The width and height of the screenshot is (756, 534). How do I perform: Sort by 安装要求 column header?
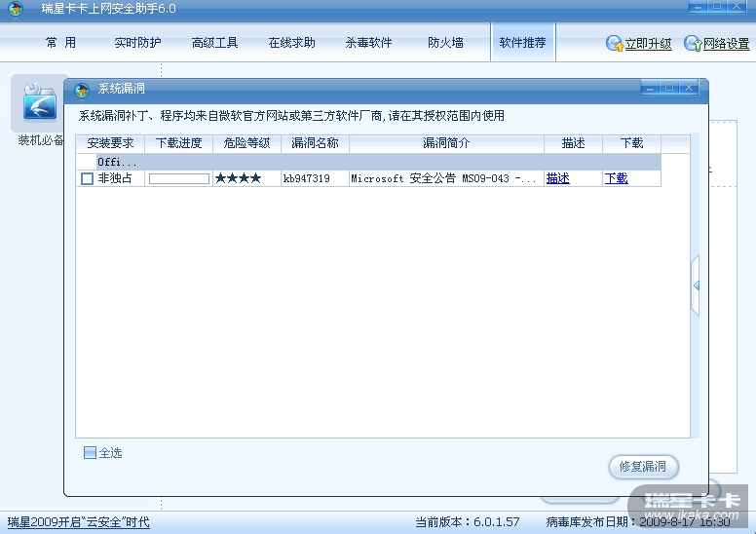coord(110,143)
